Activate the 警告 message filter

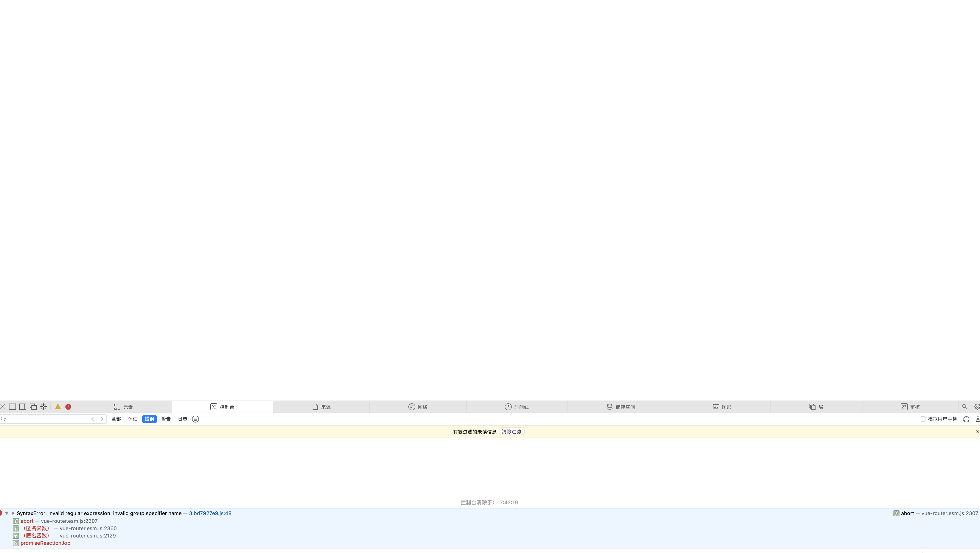[x=166, y=419]
